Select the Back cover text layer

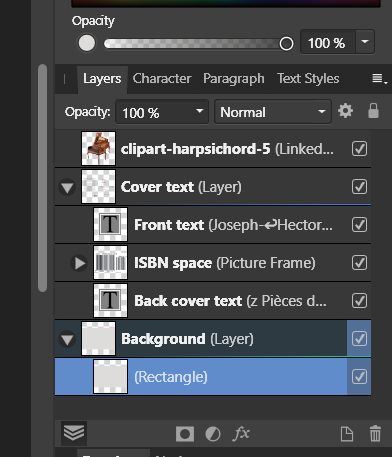pos(213,301)
